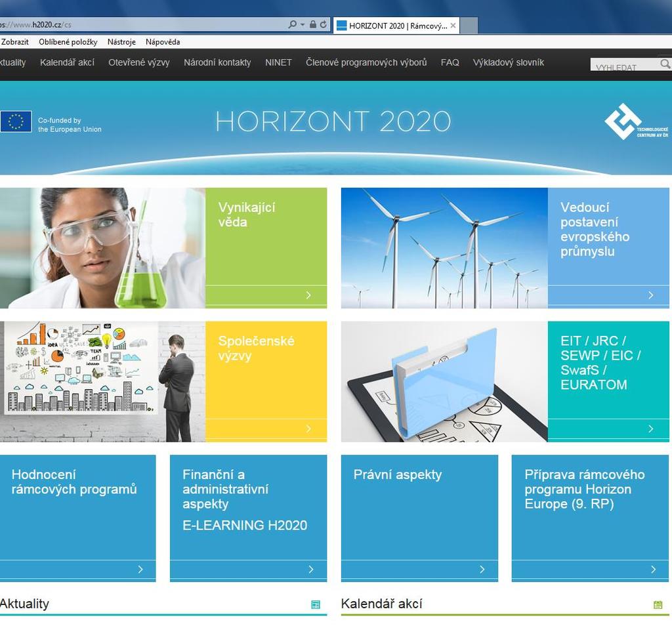Click the VYHLEDAT search input field

[x=625, y=65]
